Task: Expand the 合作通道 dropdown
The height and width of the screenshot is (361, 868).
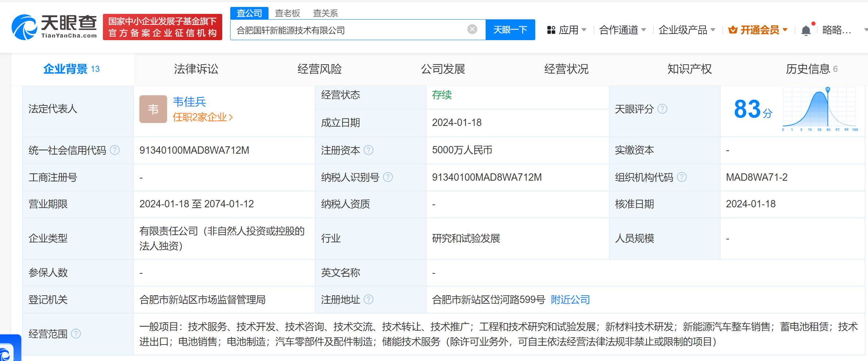Action: click(622, 30)
